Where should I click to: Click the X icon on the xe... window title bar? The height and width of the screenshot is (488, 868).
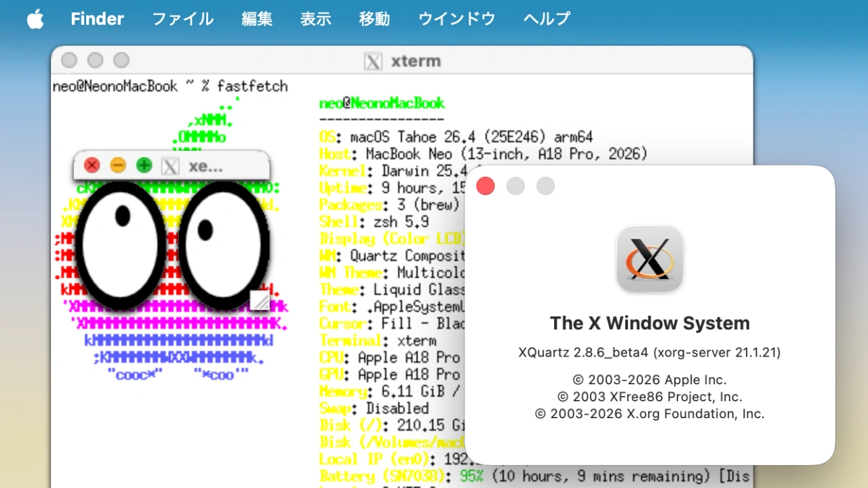[x=170, y=167]
